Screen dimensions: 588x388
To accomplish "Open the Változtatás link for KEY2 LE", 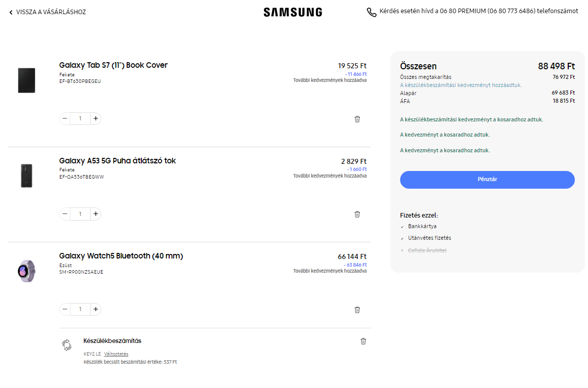I will tap(116, 354).
